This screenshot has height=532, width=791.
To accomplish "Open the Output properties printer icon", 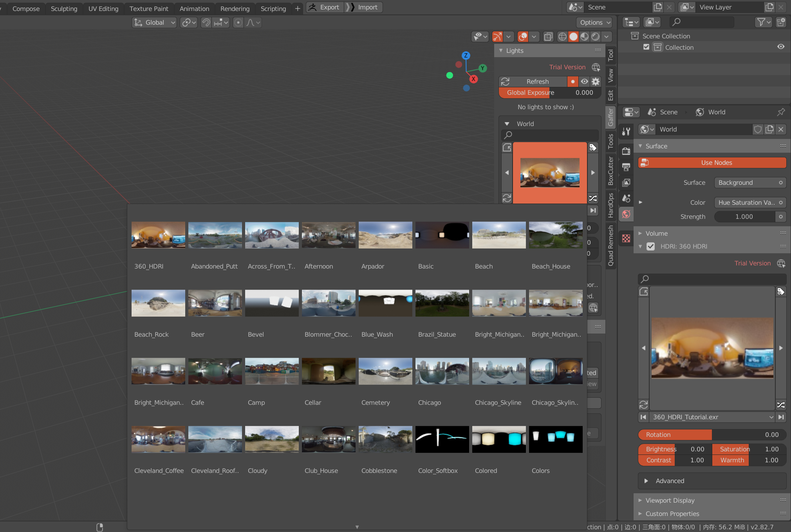I will point(625,167).
